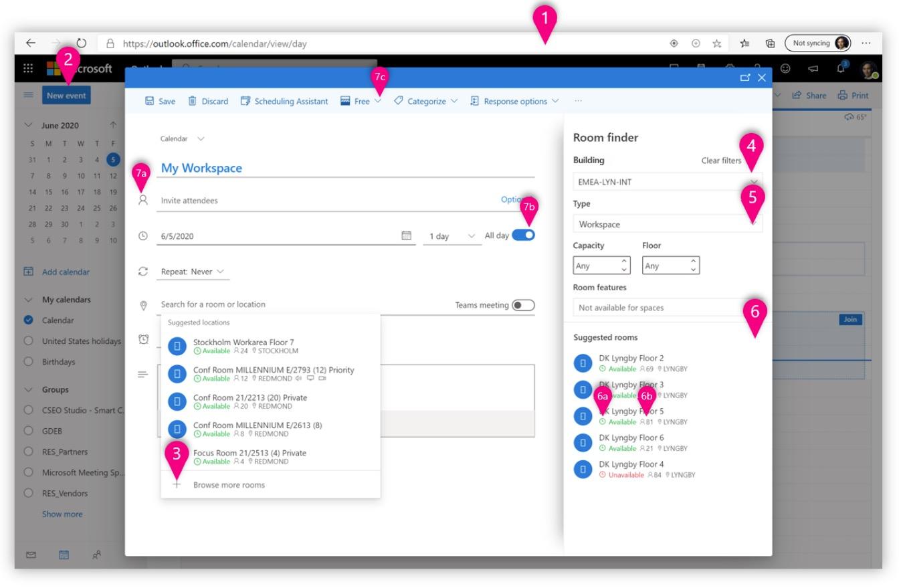Click the Join meeting button
This screenshot has width=903, height=588.
850,319
